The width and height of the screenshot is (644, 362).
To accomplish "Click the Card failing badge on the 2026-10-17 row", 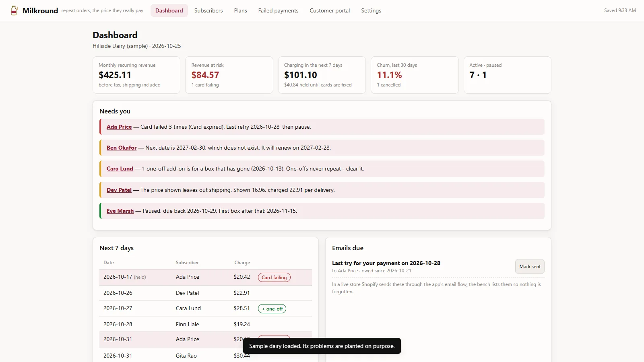I will (x=274, y=277).
